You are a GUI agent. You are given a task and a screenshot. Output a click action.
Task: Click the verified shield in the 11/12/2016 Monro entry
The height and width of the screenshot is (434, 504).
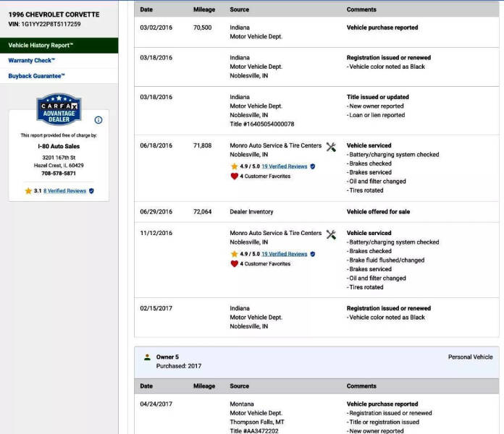click(x=313, y=254)
